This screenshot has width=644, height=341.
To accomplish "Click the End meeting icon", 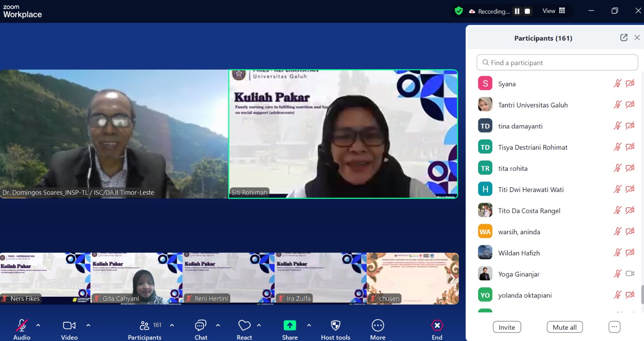I will (x=437, y=325).
